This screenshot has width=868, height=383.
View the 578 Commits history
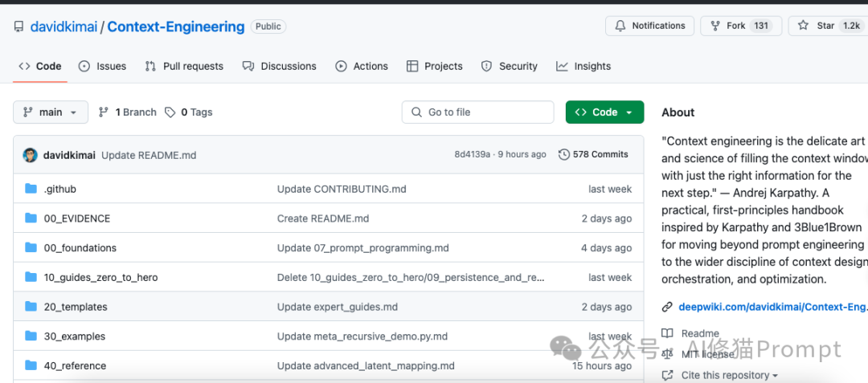click(593, 155)
